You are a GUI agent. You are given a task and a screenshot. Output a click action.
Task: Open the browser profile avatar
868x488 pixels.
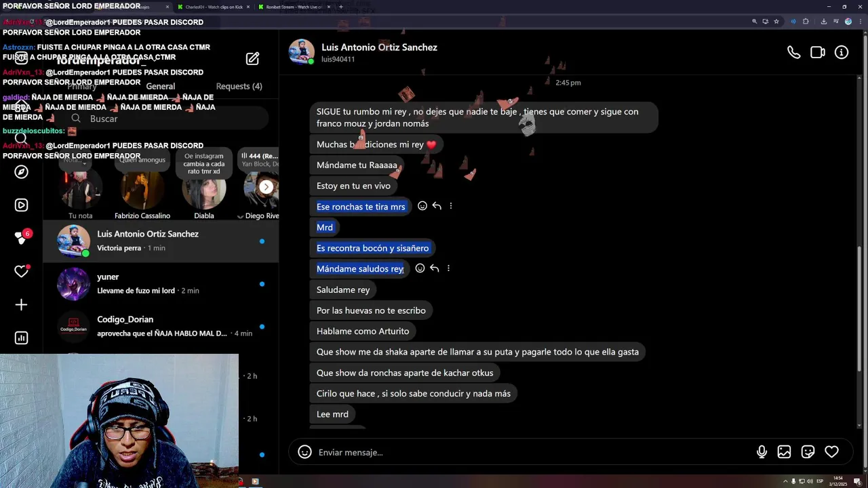[848, 22]
